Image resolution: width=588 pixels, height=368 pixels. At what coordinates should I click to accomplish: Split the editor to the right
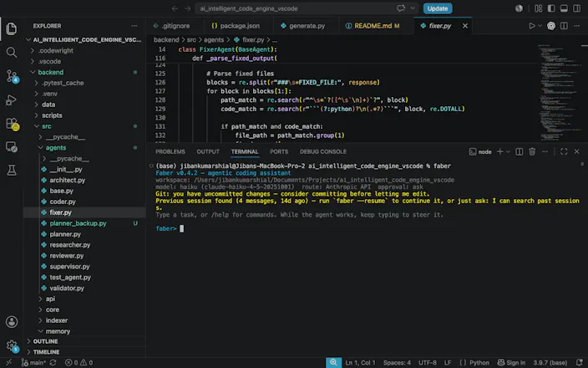[x=564, y=26]
